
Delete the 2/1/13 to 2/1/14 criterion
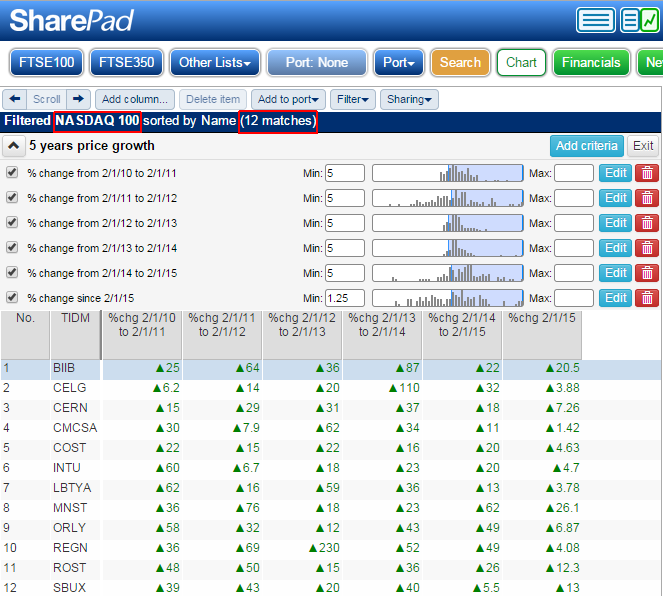click(647, 248)
